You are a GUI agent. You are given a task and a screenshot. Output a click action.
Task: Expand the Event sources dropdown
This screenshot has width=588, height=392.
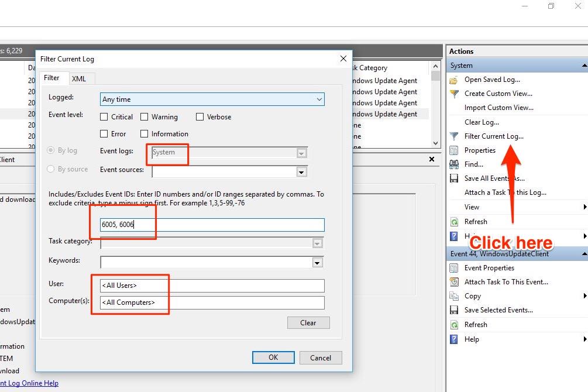click(x=302, y=171)
